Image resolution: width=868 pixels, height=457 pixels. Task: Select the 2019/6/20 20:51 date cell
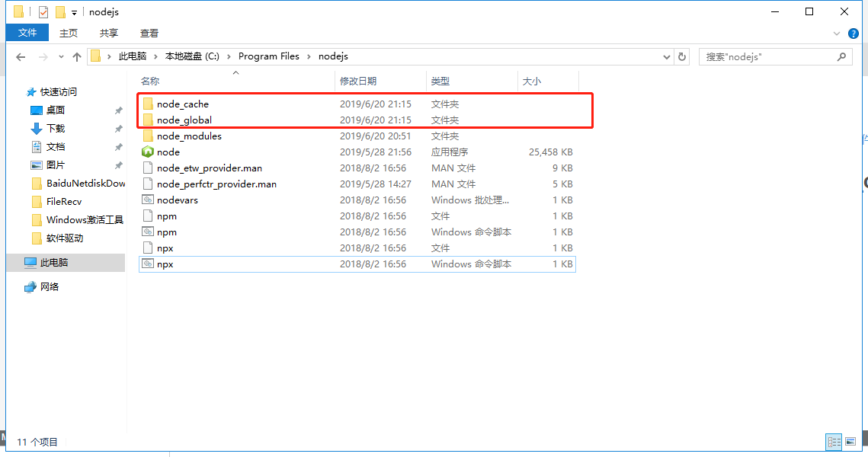point(376,136)
